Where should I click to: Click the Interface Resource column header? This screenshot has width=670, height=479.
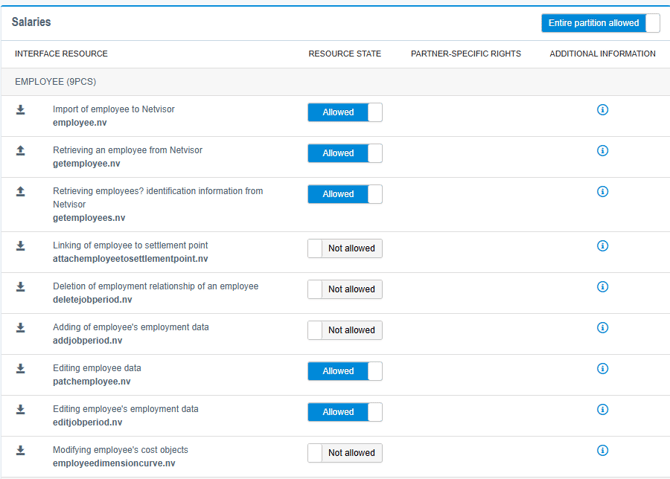click(61, 54)
